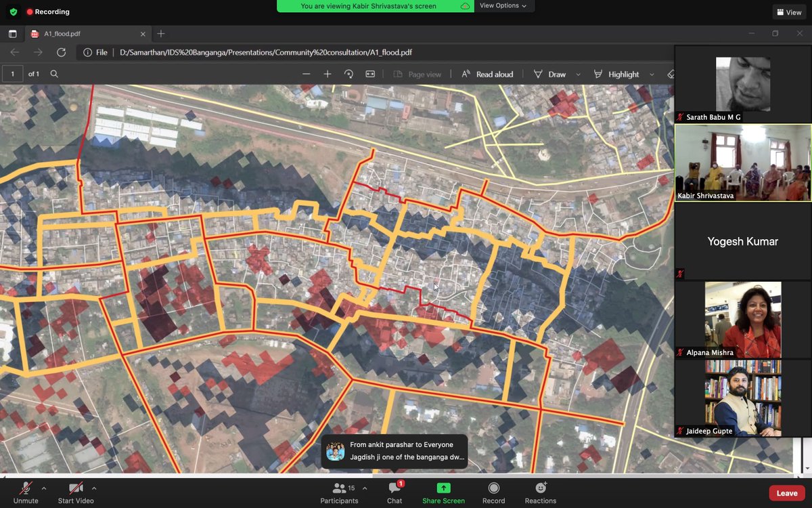Viewport: 812px width, 508px height.
Task: Expand participants options chevron
Action: pos(365,488)
